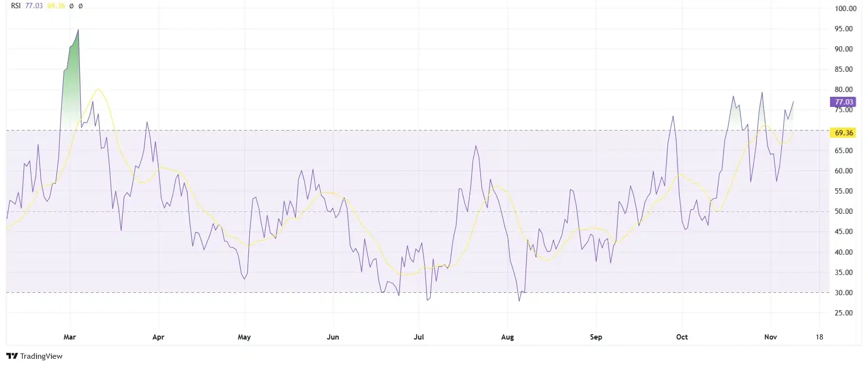Click the RSI indicator title label

16,6
